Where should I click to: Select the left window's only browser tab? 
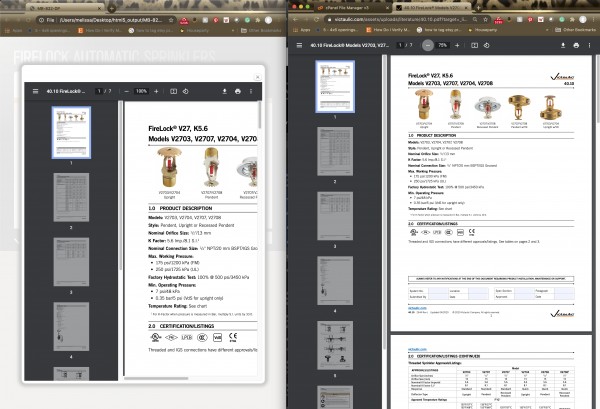(x=65, y=8)
